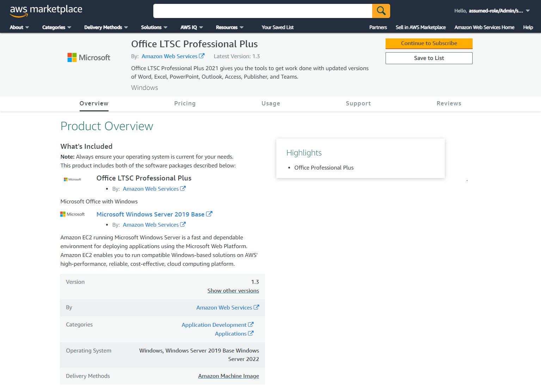
Task: Click the Partners link
Action: [378, 27]
